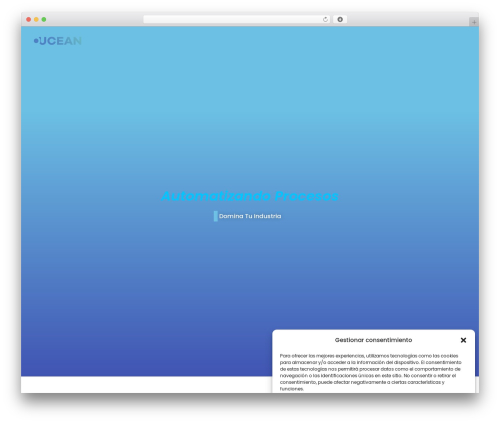Click the green maximize window button
Viewport: 500px width, 423px height.
point(44,19)
